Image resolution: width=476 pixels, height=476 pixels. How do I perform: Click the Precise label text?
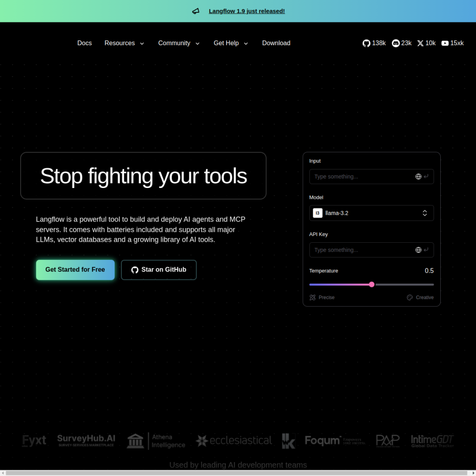coord(327,297)
